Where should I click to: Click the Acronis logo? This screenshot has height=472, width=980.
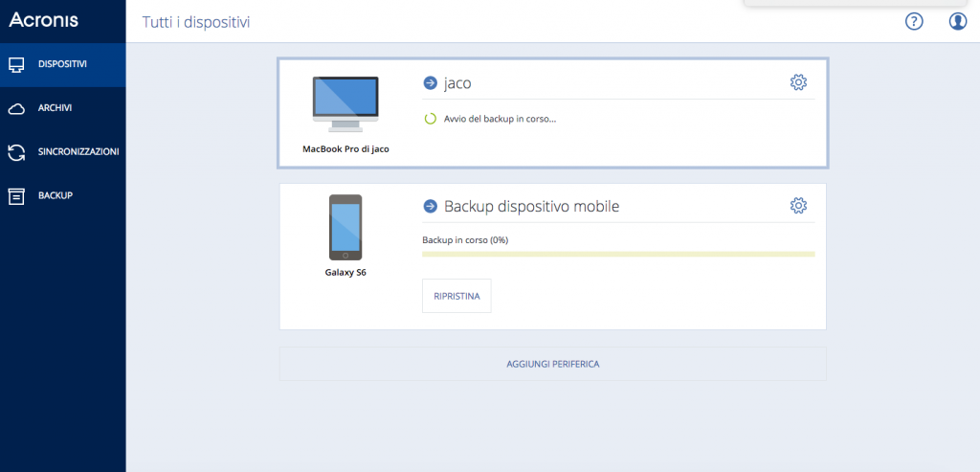coord(43,20)
